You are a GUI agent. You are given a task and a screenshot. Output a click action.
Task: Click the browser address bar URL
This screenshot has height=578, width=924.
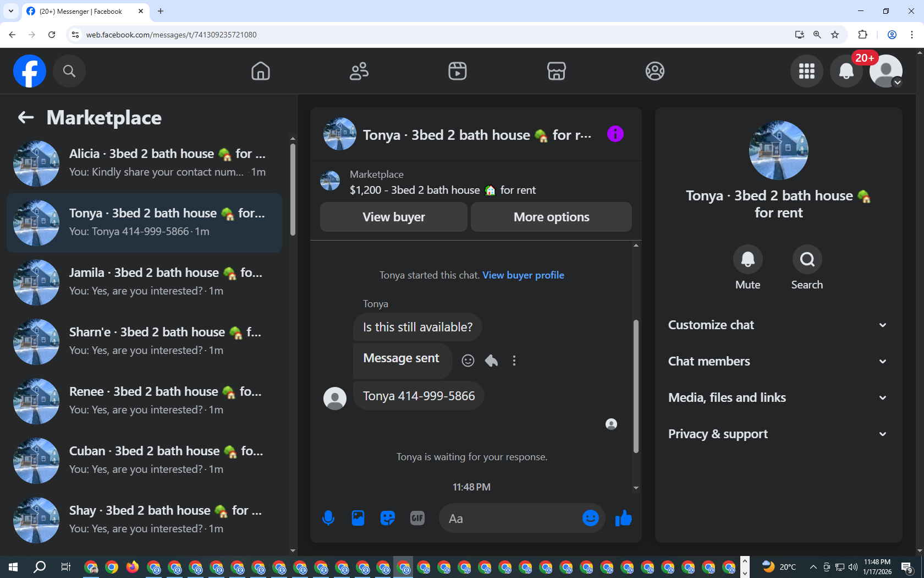pos(171,35)
